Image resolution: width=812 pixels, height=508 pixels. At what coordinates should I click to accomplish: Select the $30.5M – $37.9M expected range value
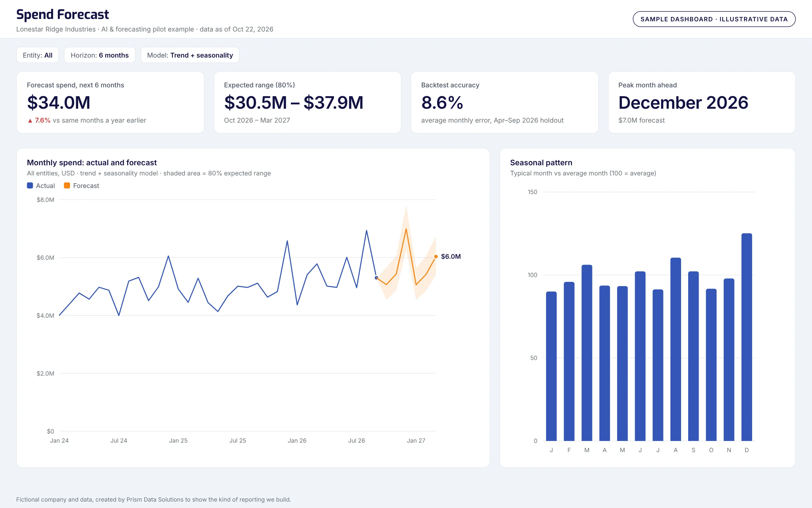pos(293,103)
